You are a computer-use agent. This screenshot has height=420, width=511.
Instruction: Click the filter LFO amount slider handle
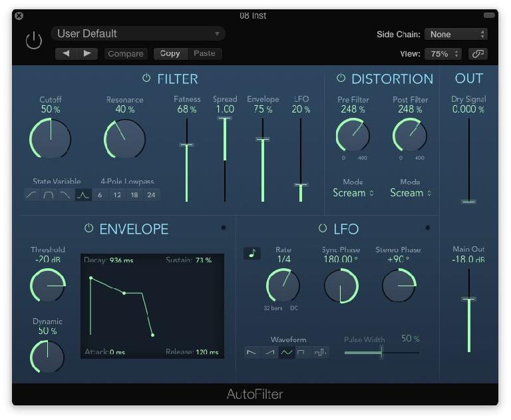click(x=301, y=185)
